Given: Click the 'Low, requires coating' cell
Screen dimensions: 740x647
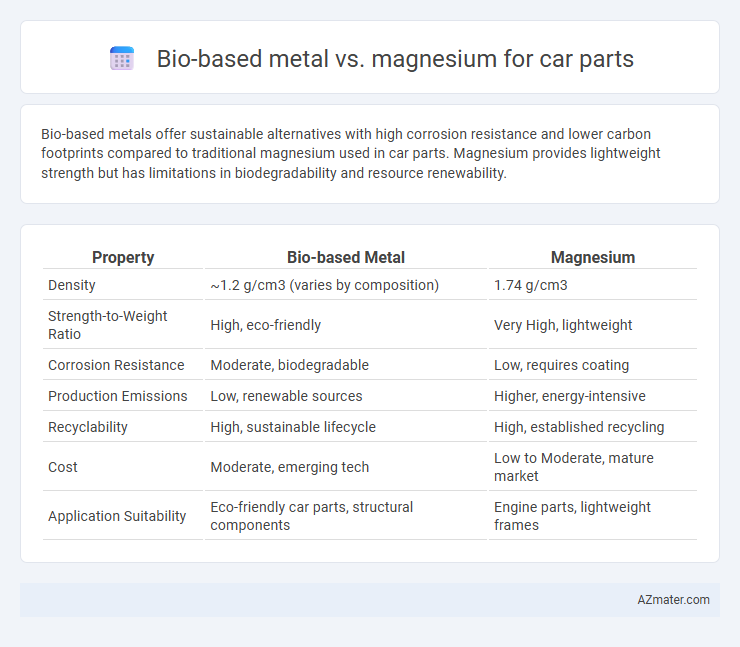Looking at the screenshot, I should pos(562,365).
